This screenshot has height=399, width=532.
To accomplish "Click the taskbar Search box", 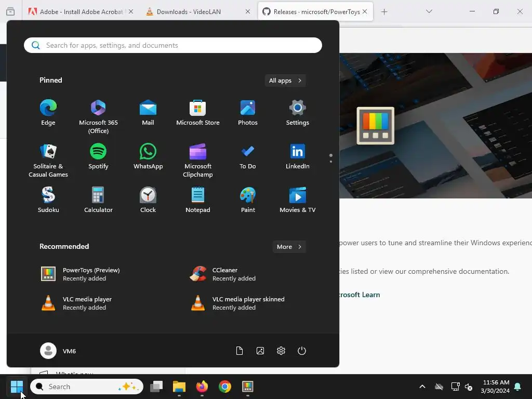I will [x=87, y=387].
